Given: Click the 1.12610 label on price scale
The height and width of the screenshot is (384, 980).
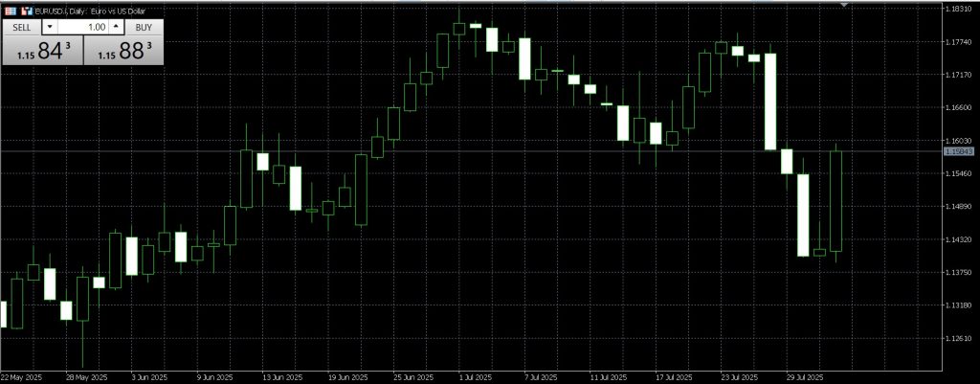Looking at the screenshot, I should click(959, 338).
